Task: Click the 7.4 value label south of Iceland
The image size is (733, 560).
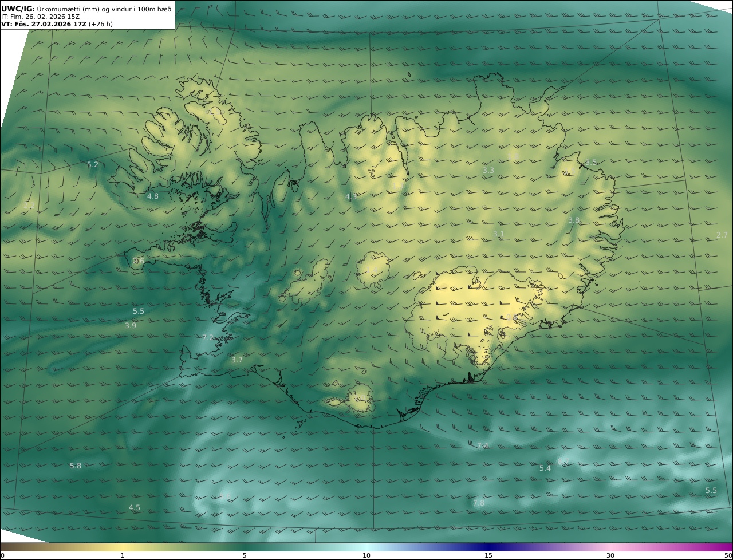Action: click(x=483, y=446)
